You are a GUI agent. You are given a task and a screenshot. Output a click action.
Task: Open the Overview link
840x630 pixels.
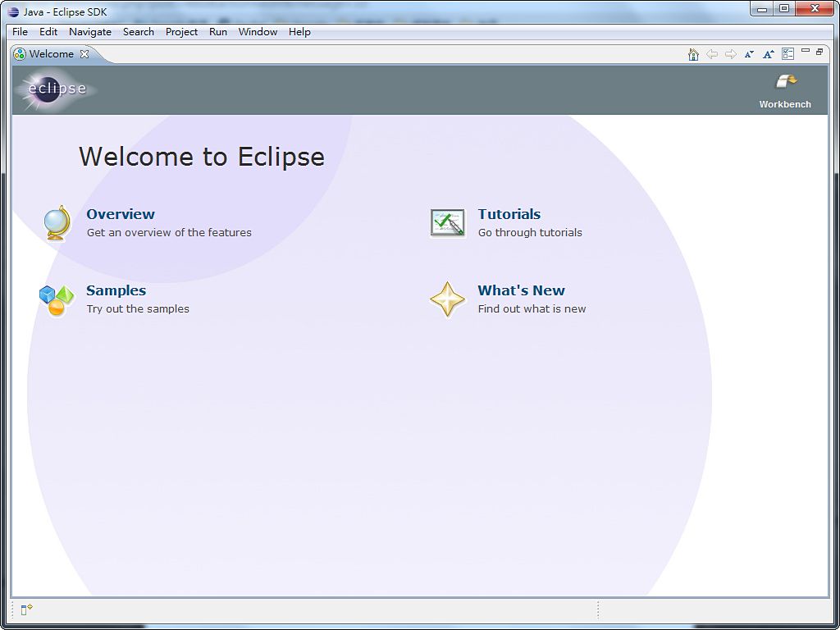121,214
